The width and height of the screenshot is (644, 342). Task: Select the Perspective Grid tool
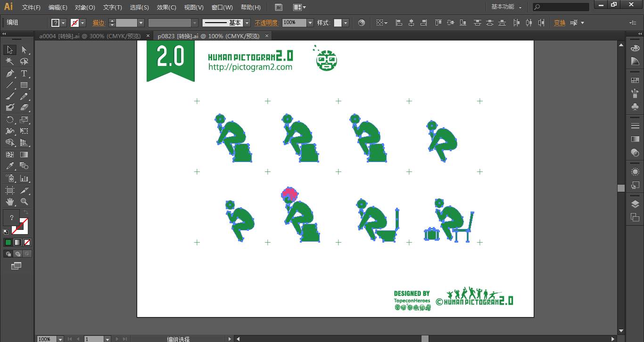pos(24,143)
